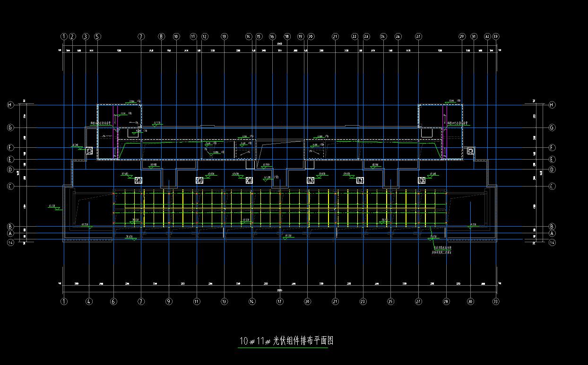The image size is (588, 365).
Task: Click the top grid bubble 5
Action: (x=97, y=36)
